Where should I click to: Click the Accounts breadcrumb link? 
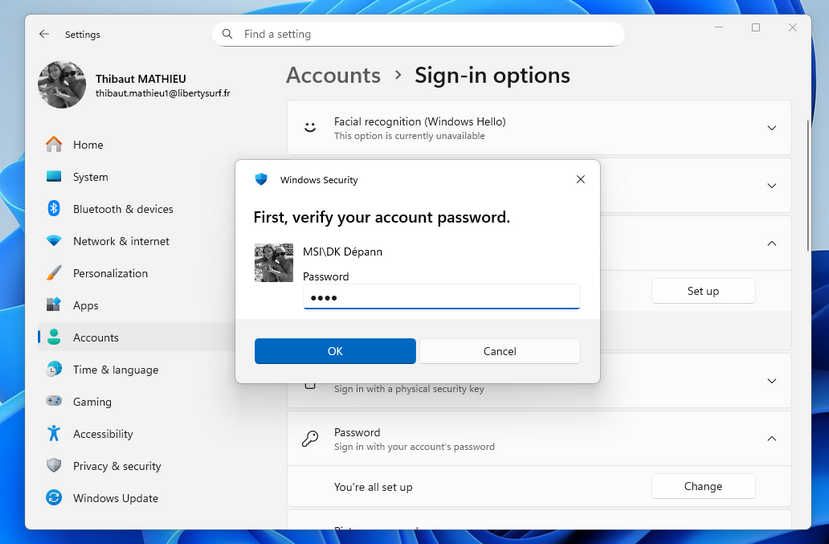333,75
